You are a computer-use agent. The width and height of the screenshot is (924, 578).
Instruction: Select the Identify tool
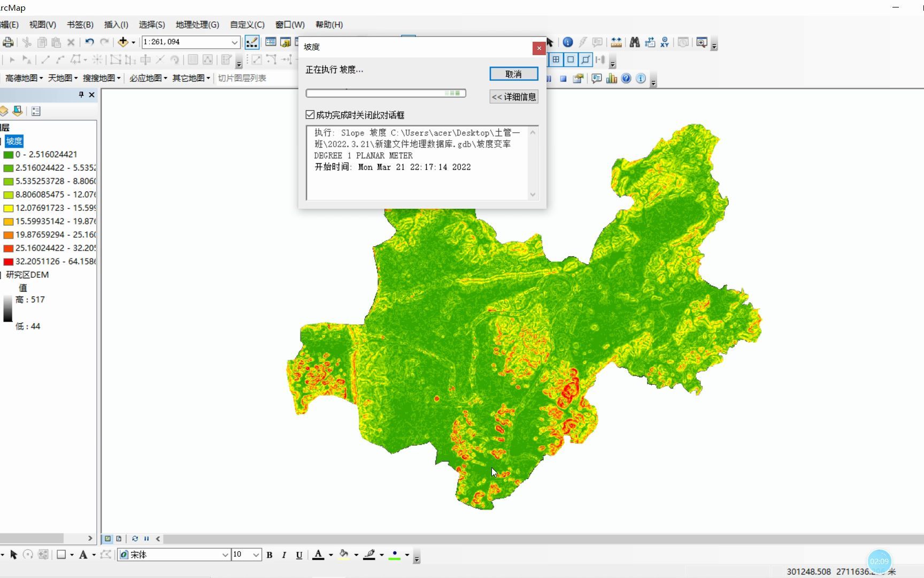(x=567, y=42)
